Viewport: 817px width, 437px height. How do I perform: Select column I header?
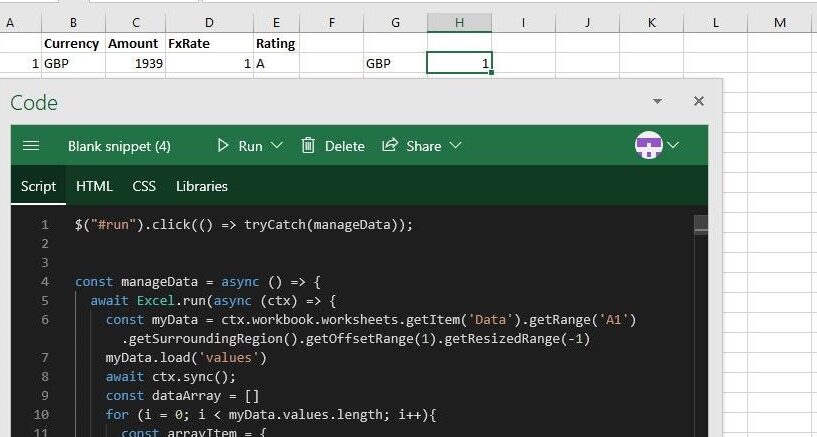tap(523, 22)
